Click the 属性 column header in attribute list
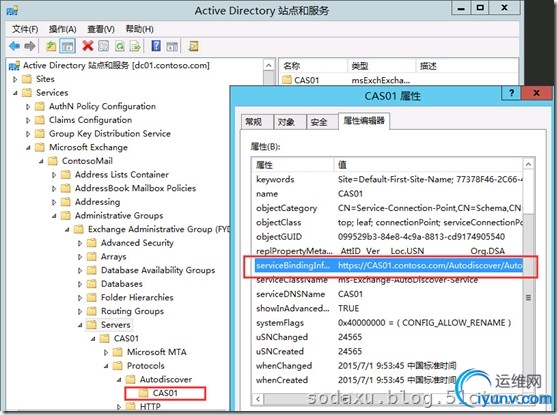558x415 pixels. tap(293, 165)
